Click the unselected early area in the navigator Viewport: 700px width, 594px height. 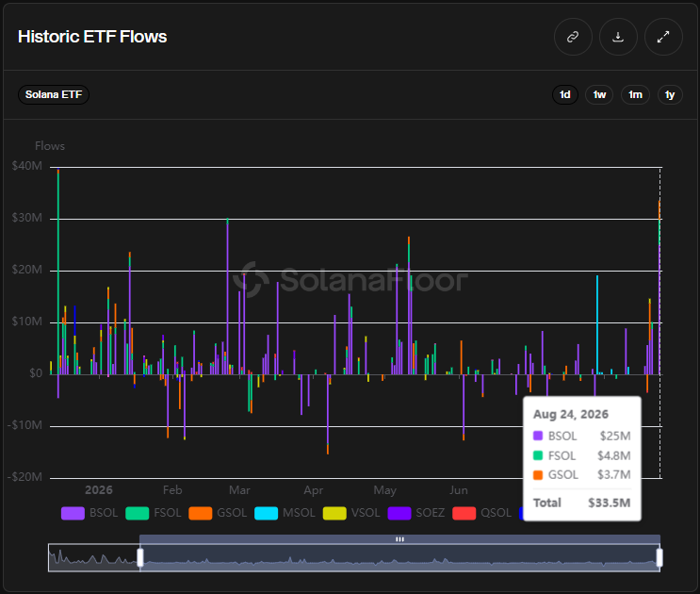tap(94, 558)
